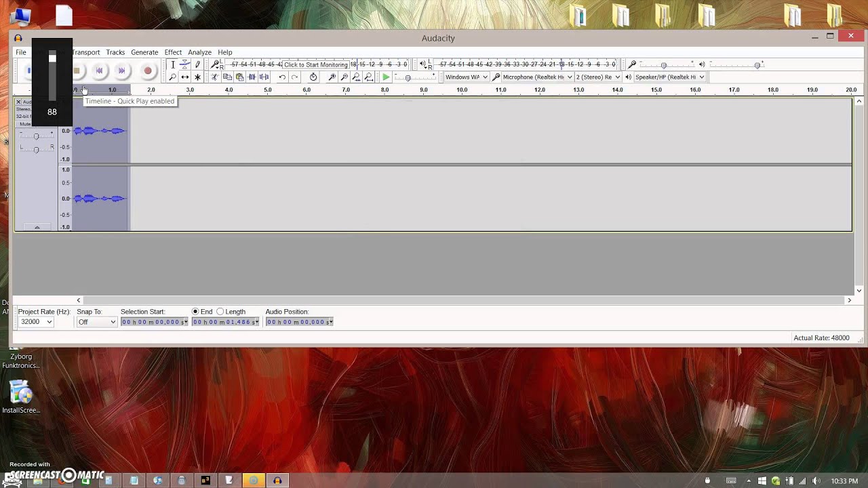Click the Fit Selection zoom icon

click(x=356, y=77)
